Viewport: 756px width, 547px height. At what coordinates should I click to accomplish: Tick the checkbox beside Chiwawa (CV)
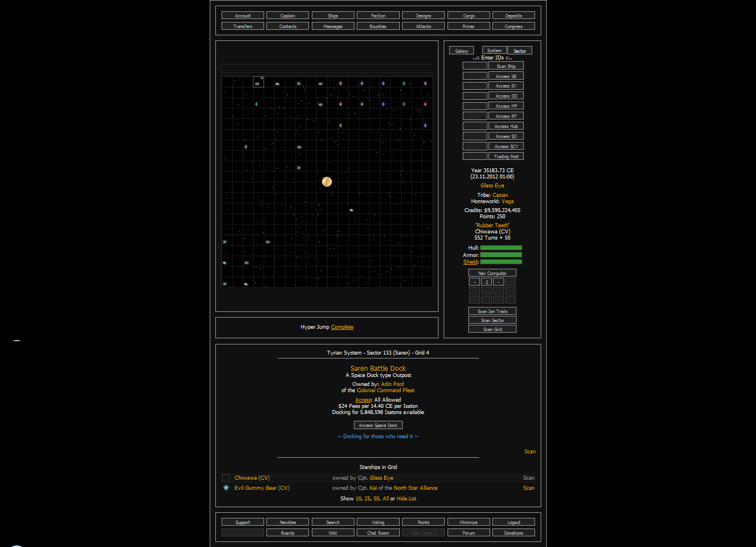tap(226, 478)
